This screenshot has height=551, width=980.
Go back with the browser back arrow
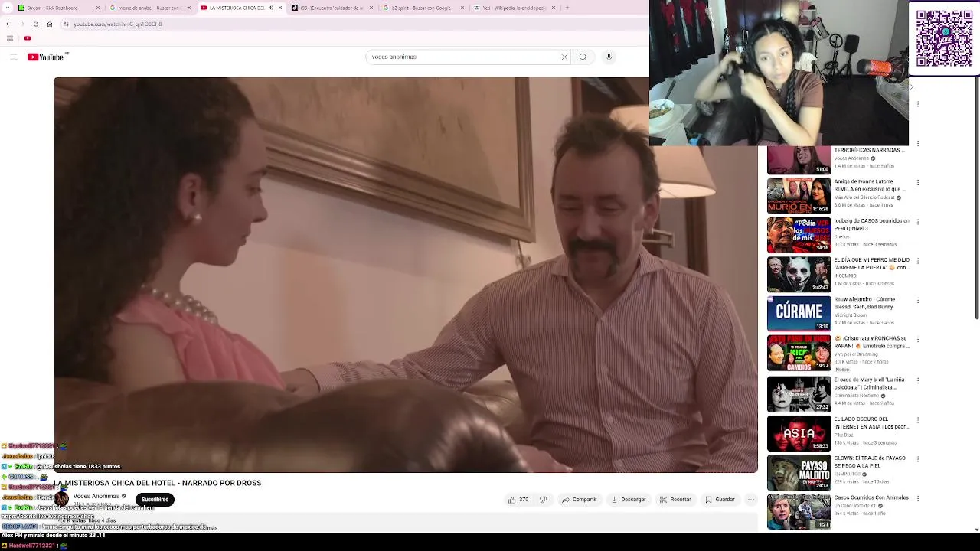(x=8, y=24)
